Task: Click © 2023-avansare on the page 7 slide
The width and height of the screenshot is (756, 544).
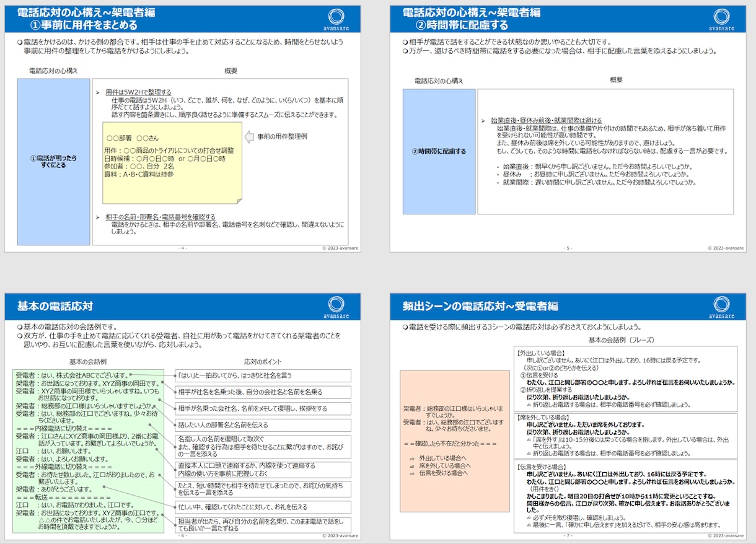Action: tap(726, 535)
